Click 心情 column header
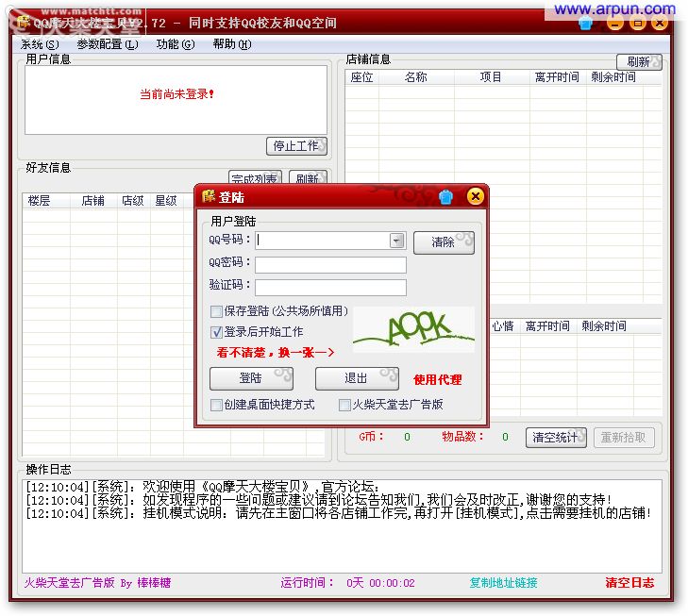Screen dimensions: 688x616 coord(503,326)
